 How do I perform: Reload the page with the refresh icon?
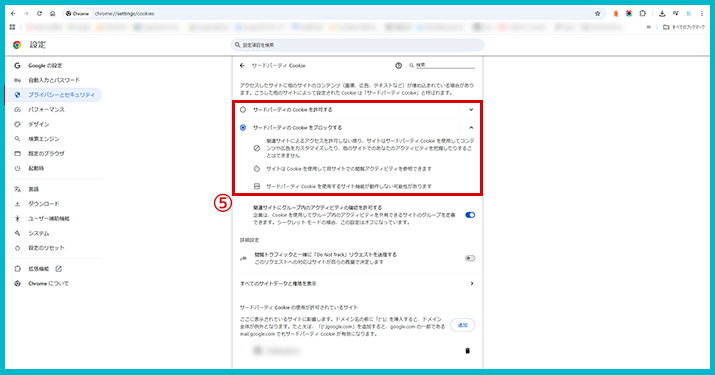(39, 14)
